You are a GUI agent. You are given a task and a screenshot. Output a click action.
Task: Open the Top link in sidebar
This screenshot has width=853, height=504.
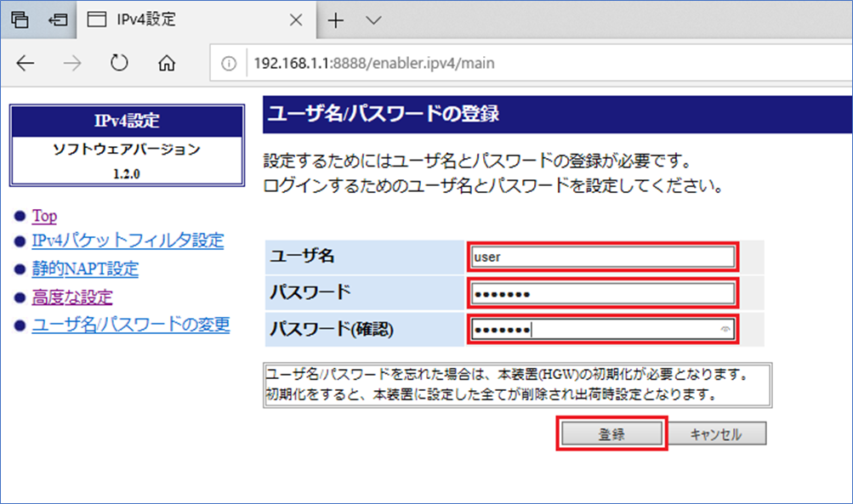[x=44, y=216]
